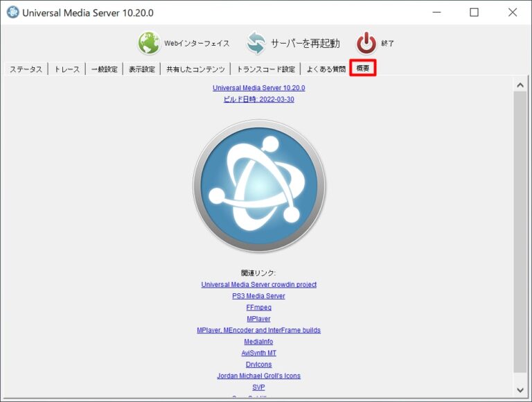
Task: Maximize the Universal Media Server window
Action: point(475,12)
